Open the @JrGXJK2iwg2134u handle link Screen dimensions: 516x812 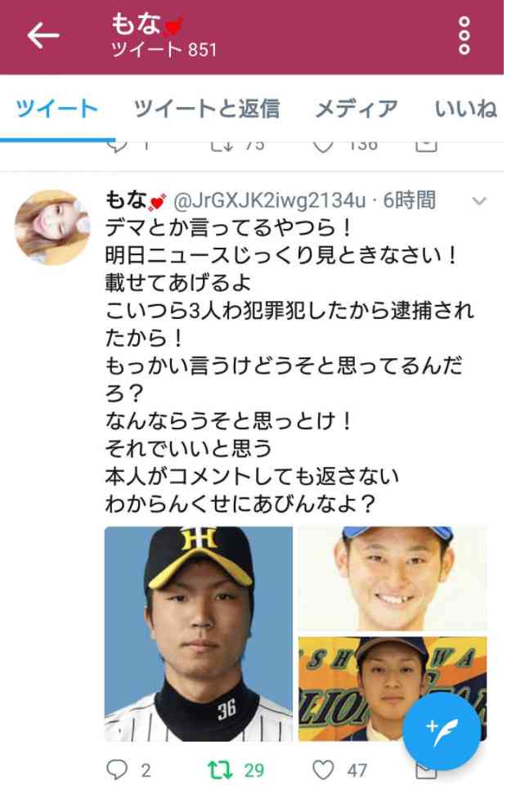click(x=269, y=200)
